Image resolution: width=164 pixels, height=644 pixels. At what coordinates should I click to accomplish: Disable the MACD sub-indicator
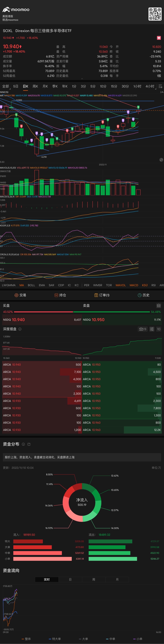[x=134, y=285]
